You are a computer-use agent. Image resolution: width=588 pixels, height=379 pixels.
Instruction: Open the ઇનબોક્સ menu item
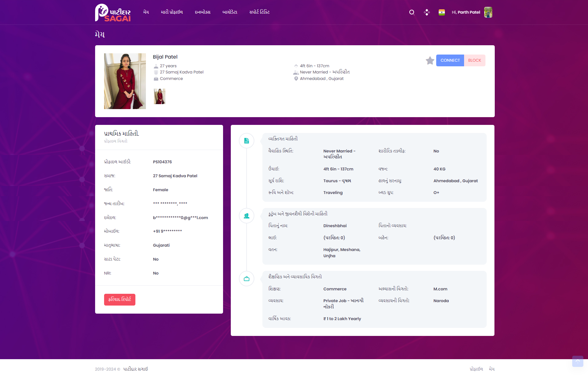202,12
